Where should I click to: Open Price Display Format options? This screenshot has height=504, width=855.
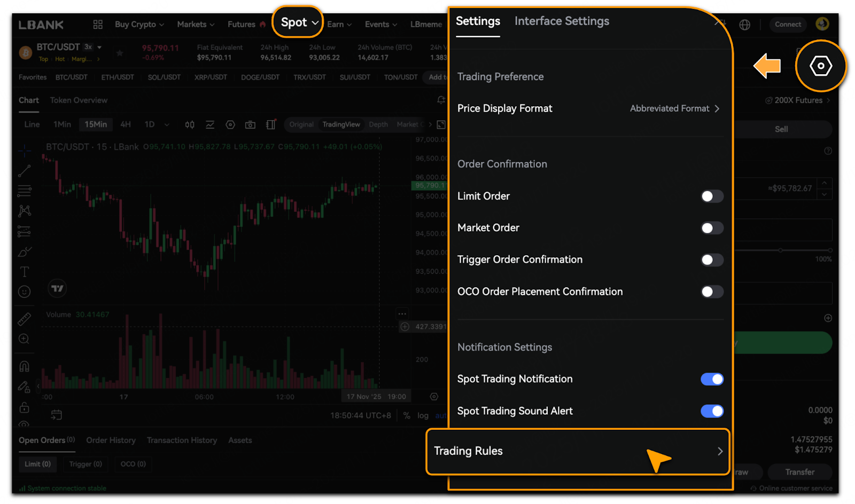click(x=674, y=108)
